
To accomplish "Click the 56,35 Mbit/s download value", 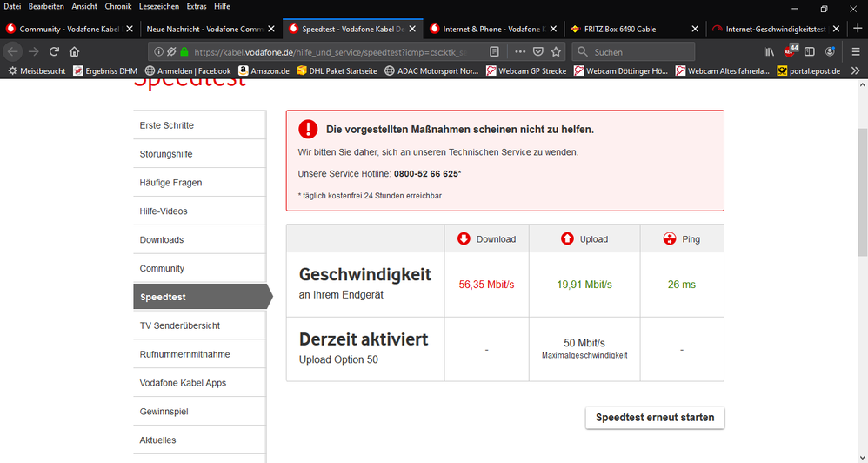I will tap(486, 285).
